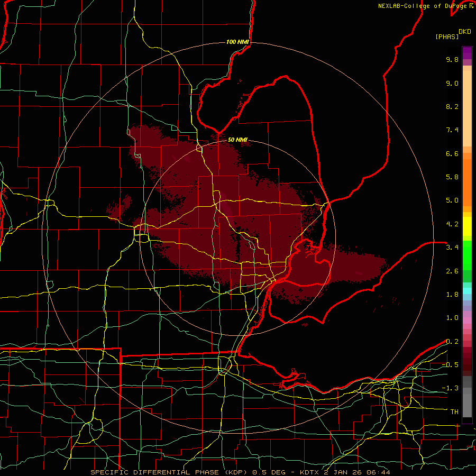Click the DKD legend title
This screenshot has height=476, width=476.
[x=465, y=32]
